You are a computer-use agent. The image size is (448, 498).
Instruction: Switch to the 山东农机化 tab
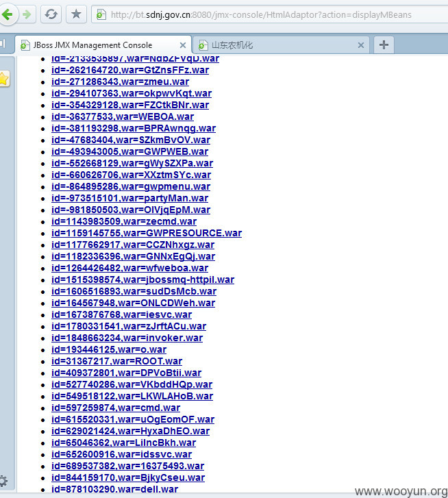pyautogui.click(x=281, y=45)
